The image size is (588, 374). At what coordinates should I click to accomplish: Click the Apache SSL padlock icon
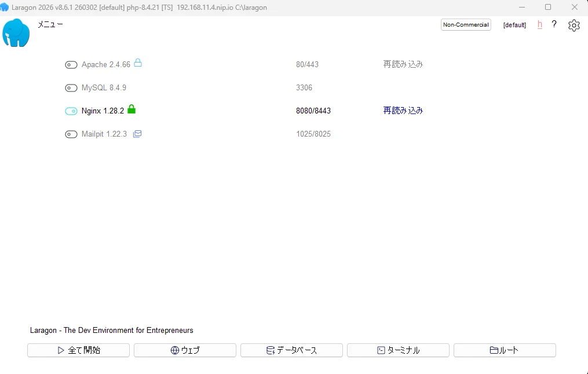[x=138, y=63]
